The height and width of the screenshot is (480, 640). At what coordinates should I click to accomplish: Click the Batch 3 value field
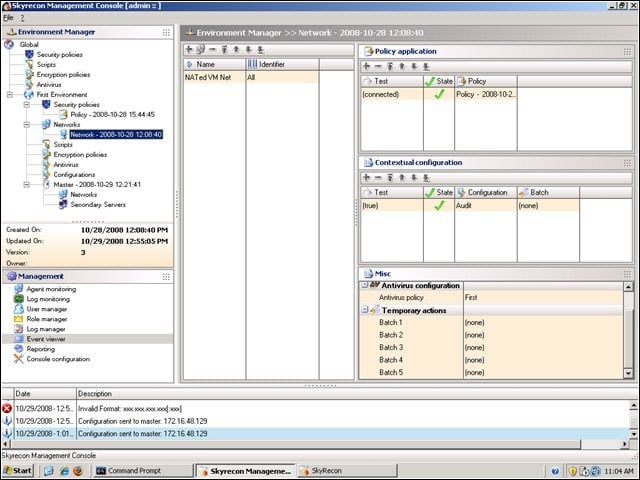pyautogui.click(x=543, y=347)
